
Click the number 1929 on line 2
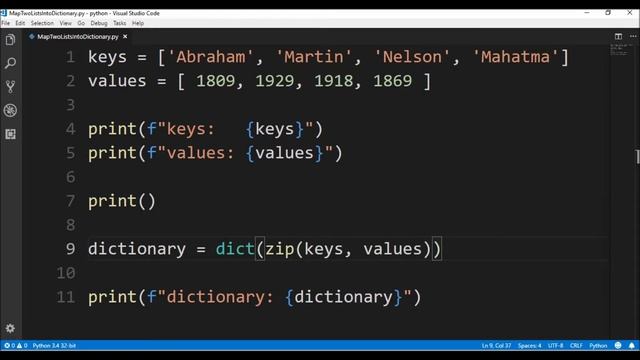(274, 81)
